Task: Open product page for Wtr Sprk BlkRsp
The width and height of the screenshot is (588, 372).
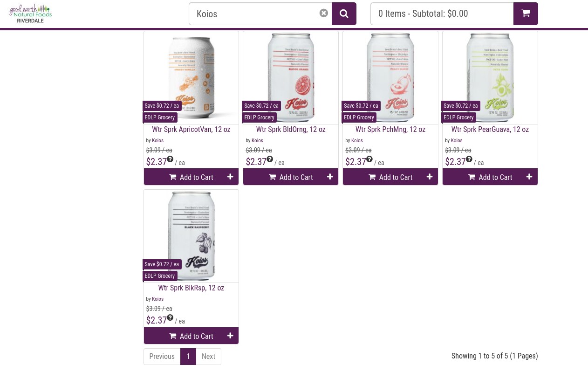Action: (x=191, y=288)
